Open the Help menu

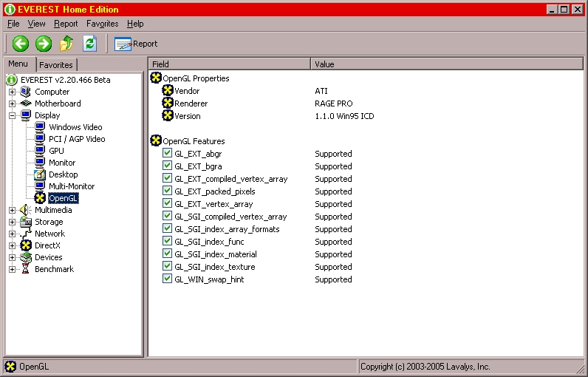tap(135, 24)
